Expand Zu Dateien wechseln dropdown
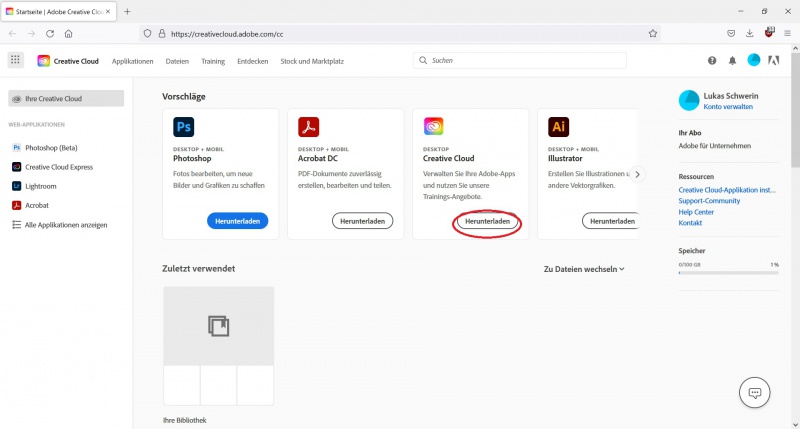Image resolution: width=800 pixels, height=429 pixels. point(584,269)
